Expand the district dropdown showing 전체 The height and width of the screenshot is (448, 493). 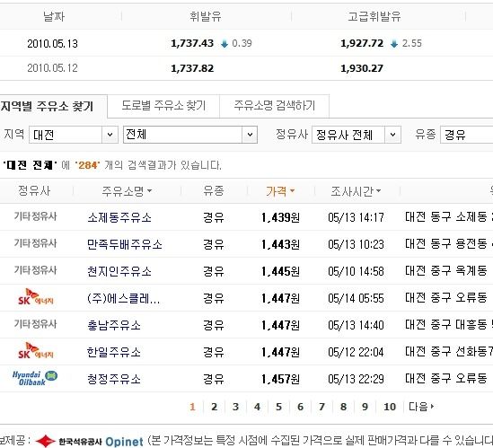190,135
